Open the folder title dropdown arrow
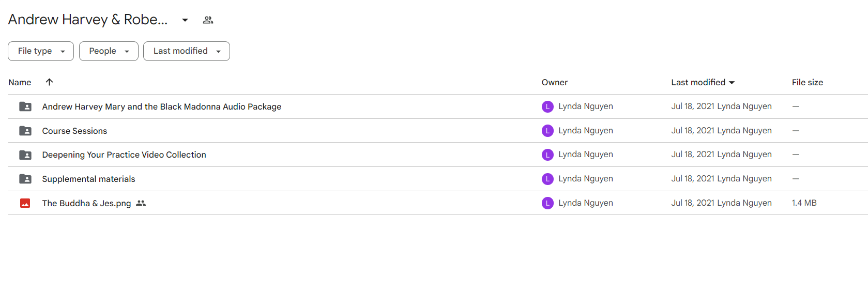This screenshot has height=292, width=868. pos(185,20)
